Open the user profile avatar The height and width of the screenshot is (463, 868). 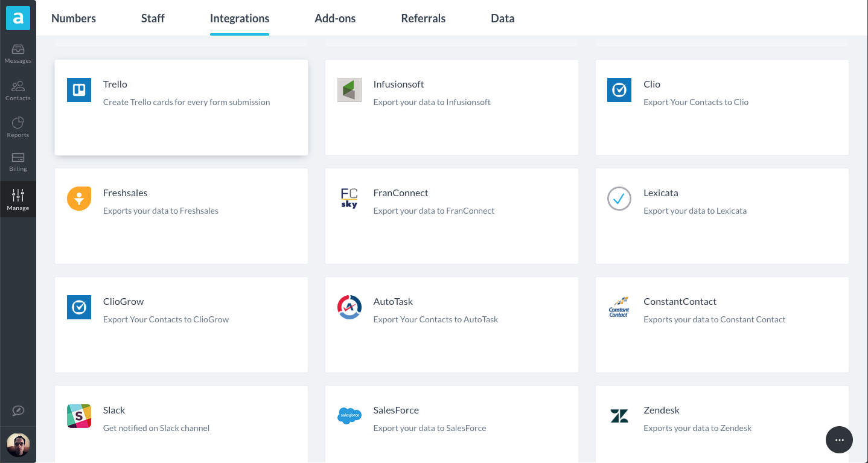click(18, 445)
